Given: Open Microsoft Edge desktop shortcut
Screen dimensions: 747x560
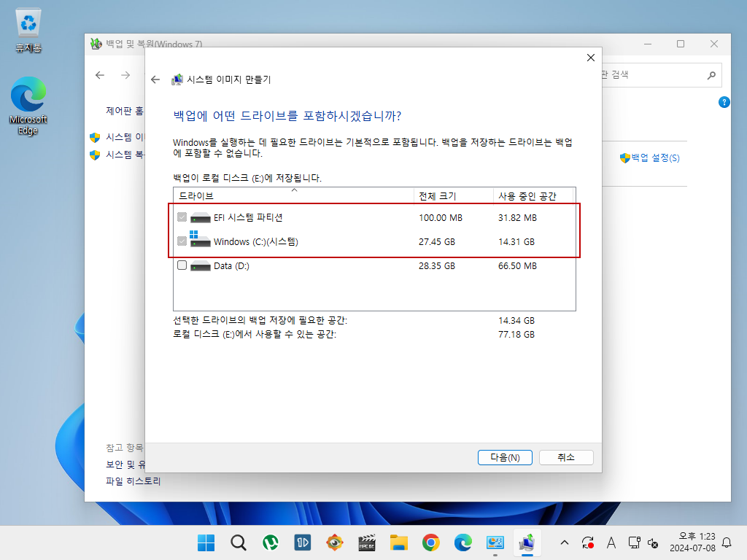Looking at the screenshot, I should tap(28, 106).
